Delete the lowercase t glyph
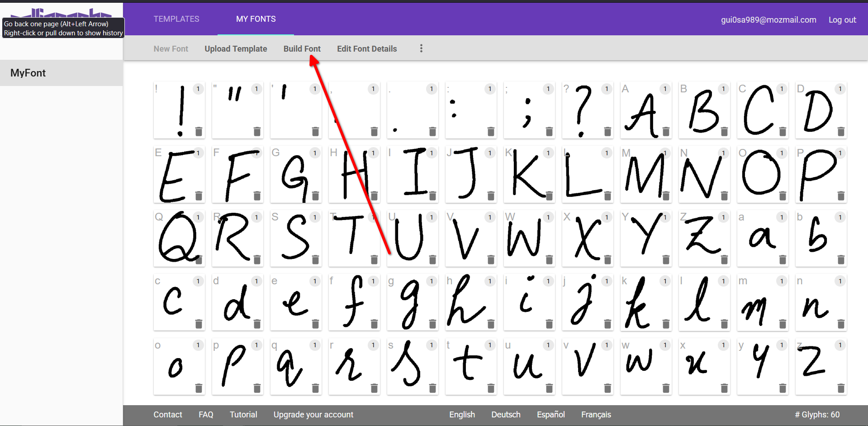The image size is (868, 426). click(491, 388)
